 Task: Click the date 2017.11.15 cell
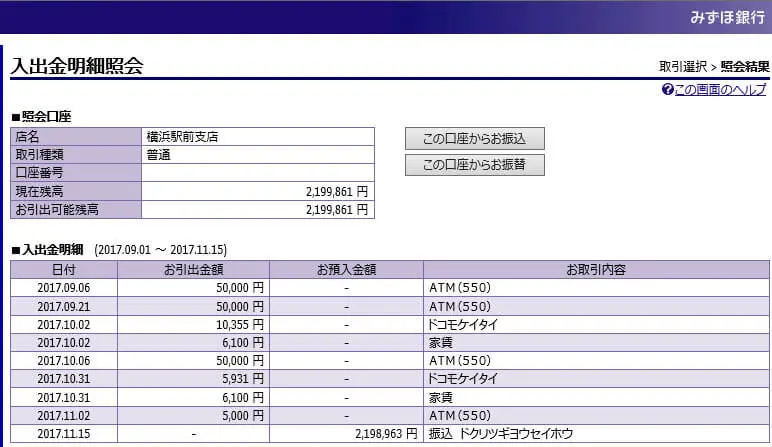64,434
